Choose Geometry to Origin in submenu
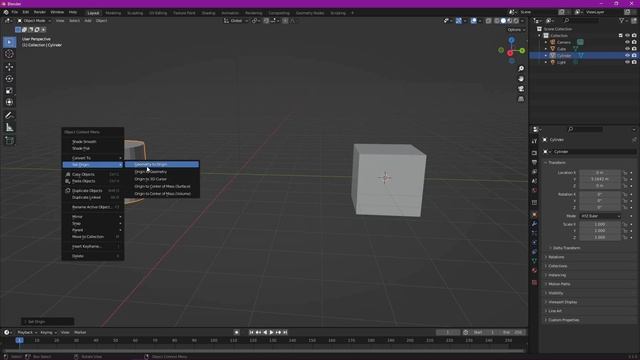The image size is (640, 360). tap(162, 164)
